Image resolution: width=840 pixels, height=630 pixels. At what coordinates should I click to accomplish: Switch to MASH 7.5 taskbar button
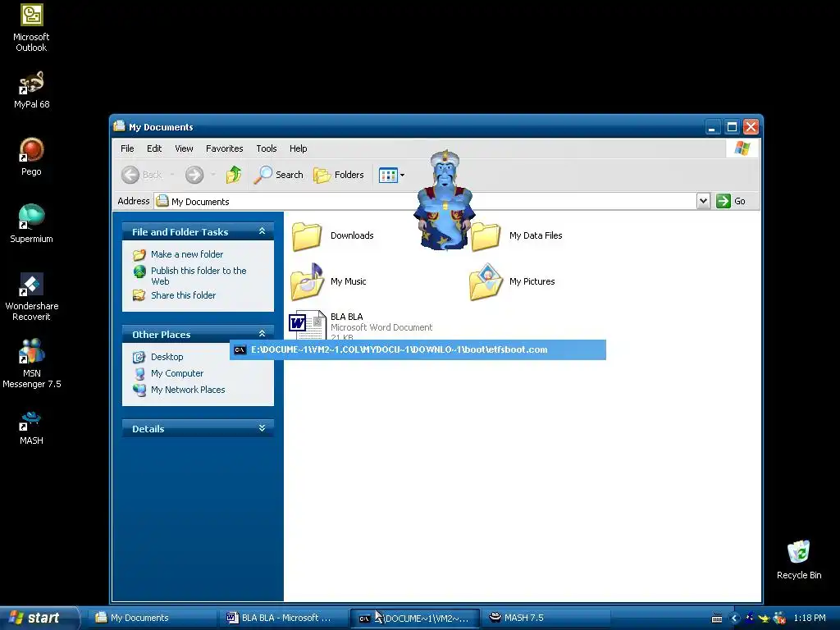point(546,618)
